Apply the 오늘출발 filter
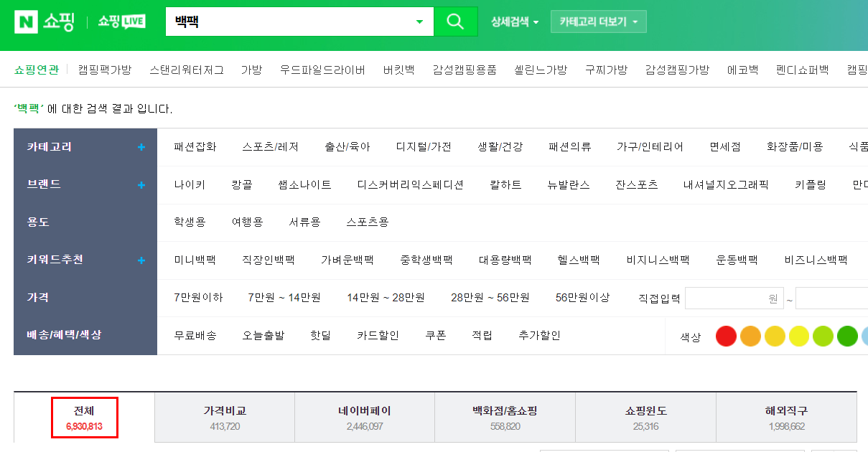Image resolution: width=868 pixels, height=452 pixels. (263, 336)
